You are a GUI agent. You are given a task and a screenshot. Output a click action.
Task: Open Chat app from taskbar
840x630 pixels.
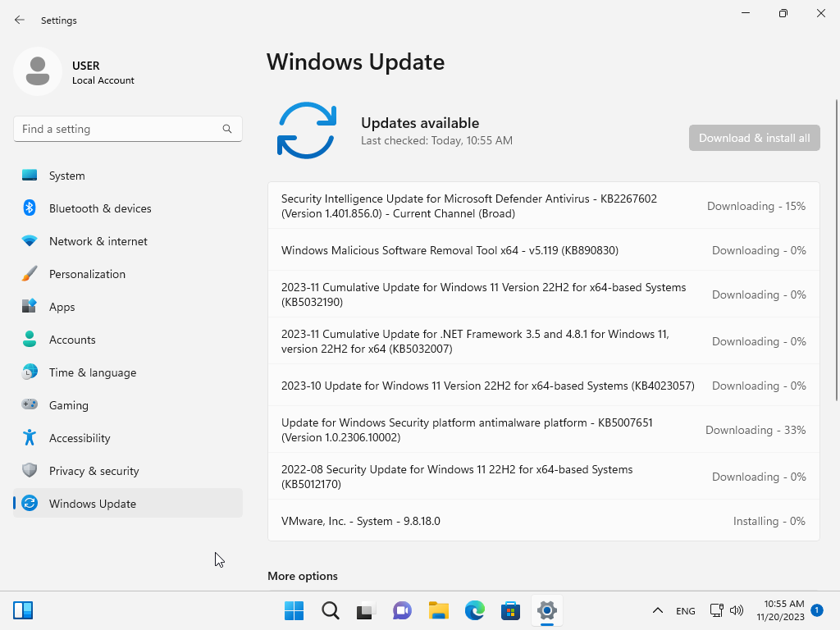coord(402,610)
